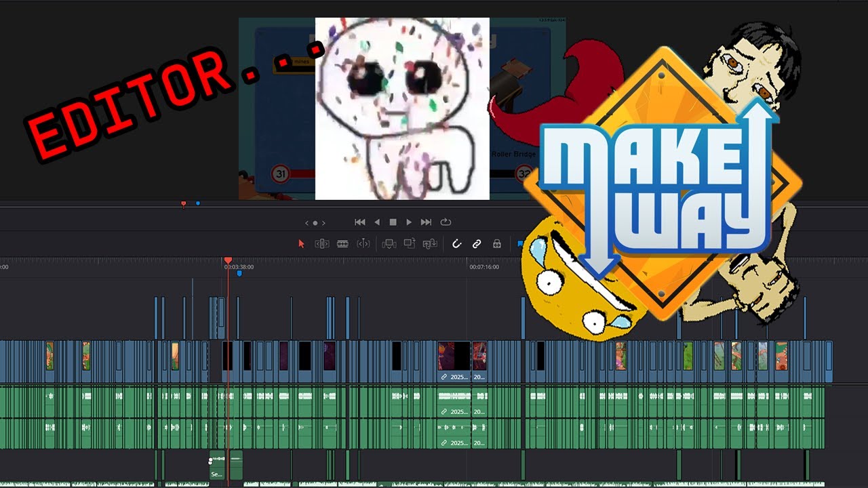The width and height of the screenshot is (868, 488).
Task: Activate the Trim Edit Mode tool
Action: coord(322,244)
